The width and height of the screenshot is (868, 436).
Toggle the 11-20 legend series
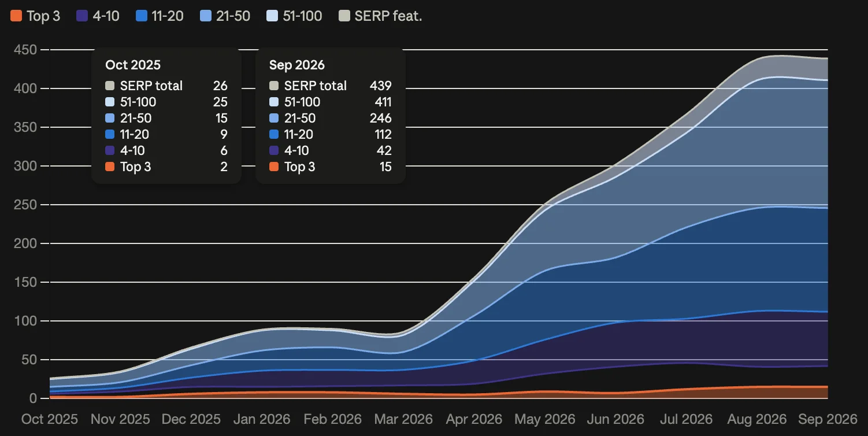pyautogui.click(x=159, y=16)
